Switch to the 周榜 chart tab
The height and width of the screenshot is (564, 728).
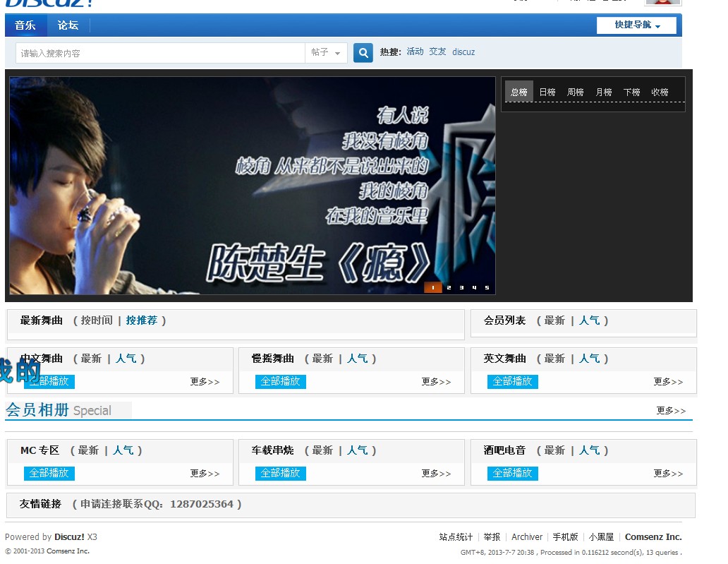575,92
